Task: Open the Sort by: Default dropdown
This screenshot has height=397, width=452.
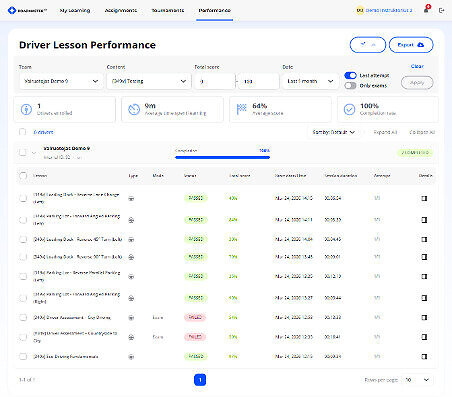Action: 333,132
